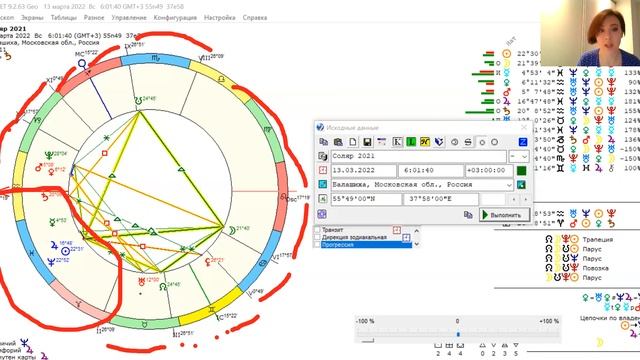The width and height of the screenshot is (640, 360).
Task: Click the blue checkmark icon in dialog toolbar
Action: (439, 142)
